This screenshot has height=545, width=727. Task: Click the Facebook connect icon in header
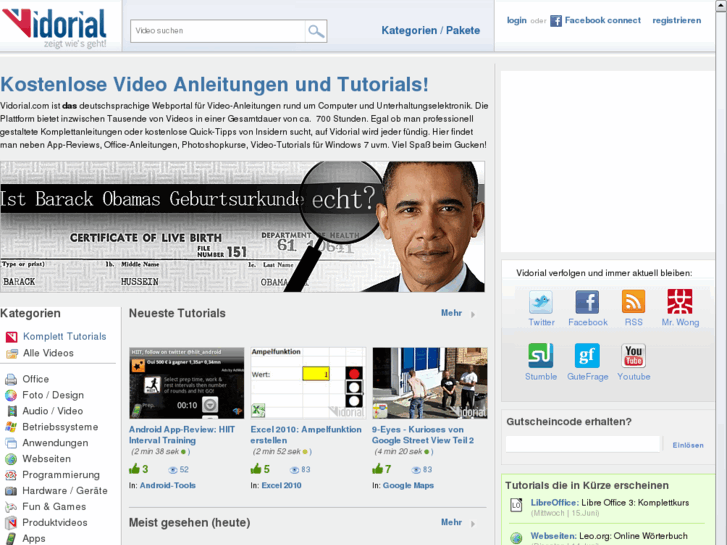(556, 21)
